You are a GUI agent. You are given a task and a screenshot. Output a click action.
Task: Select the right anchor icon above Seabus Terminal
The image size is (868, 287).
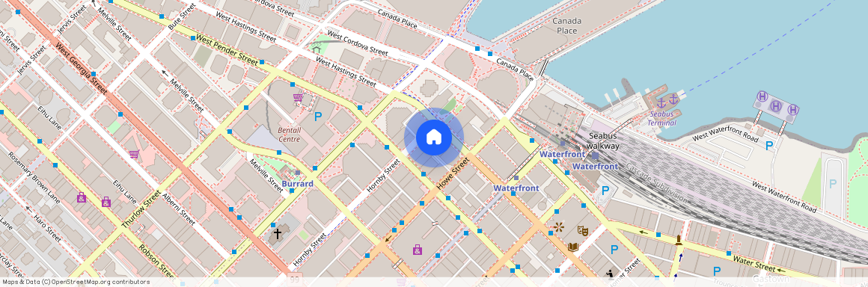[673, 99]
